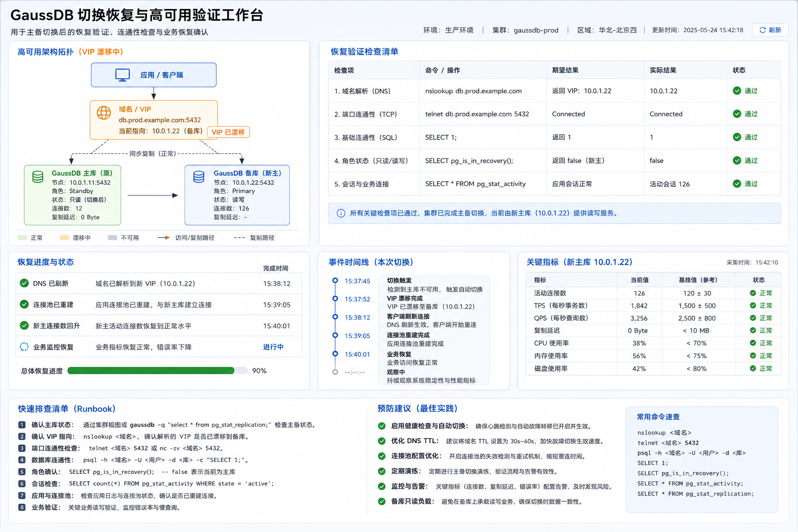
Task: Click green check icon next to DNS 已刷新
Action: [x=24, y=283]
